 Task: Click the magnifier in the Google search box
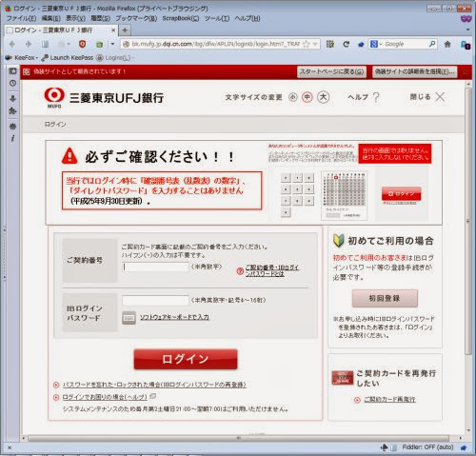432,44
